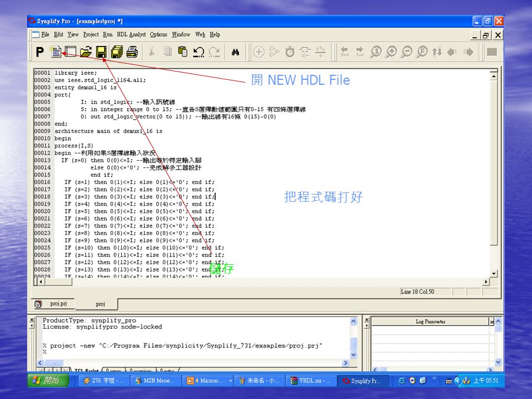Undo the last edit

[198, 52]
